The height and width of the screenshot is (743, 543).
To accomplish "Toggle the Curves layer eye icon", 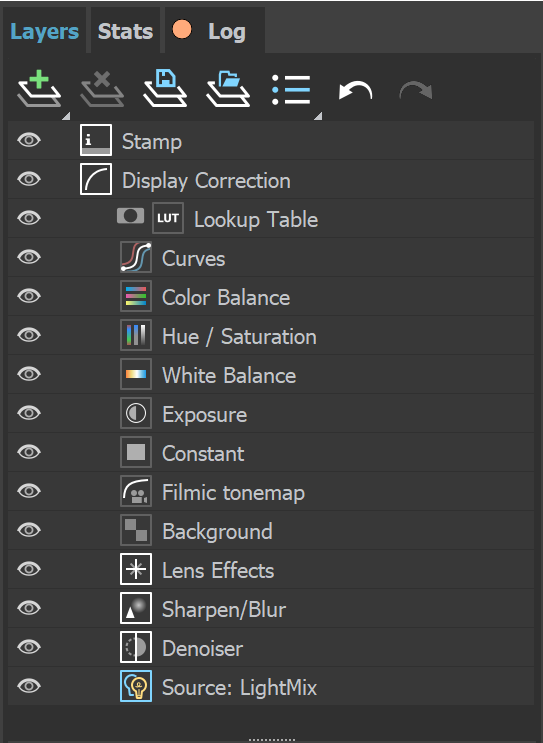I will coord(29,257).
